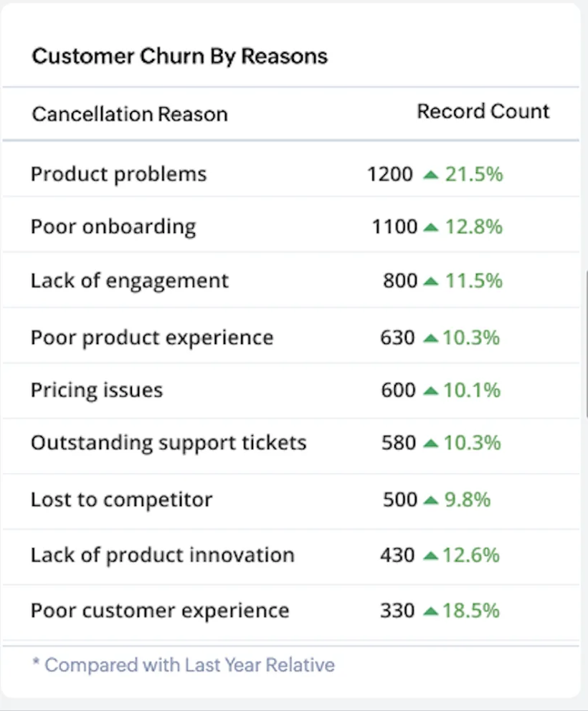Viewport: 588px width, 711px height.
Task: Click the 600 record count for Pricing issues
Action: coord(398,391)
